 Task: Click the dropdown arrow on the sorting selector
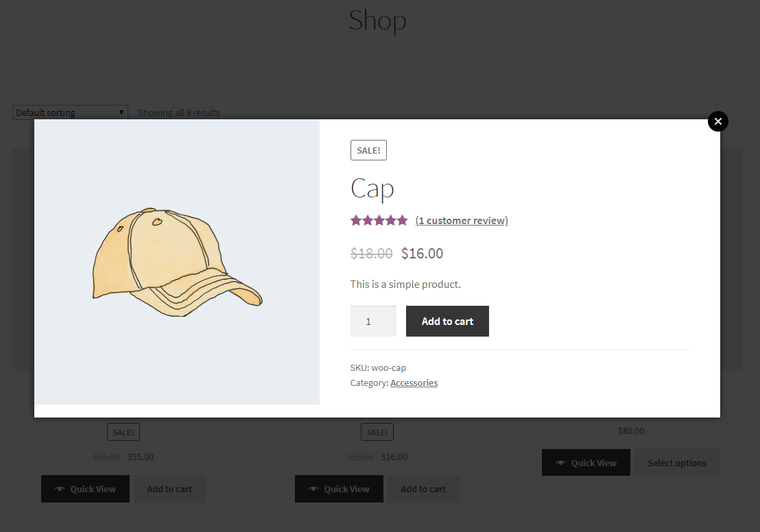(121, 112)
